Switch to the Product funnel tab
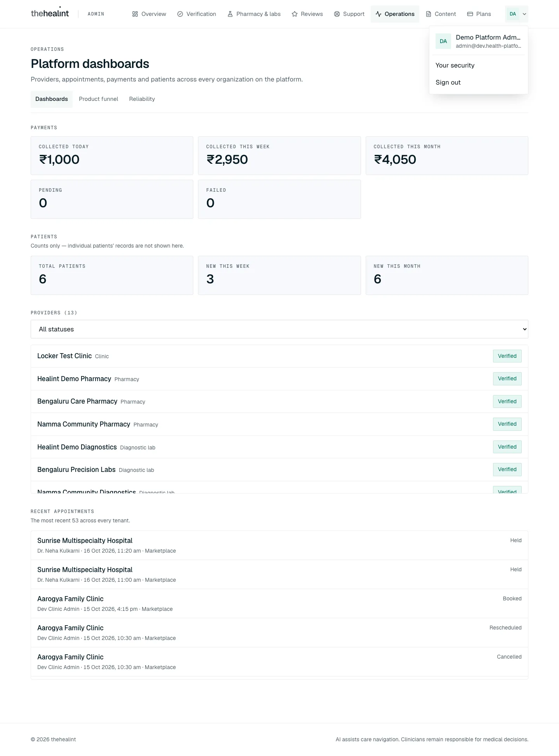The width and height of the screenshot is (559, 756). tap(99, 99)
